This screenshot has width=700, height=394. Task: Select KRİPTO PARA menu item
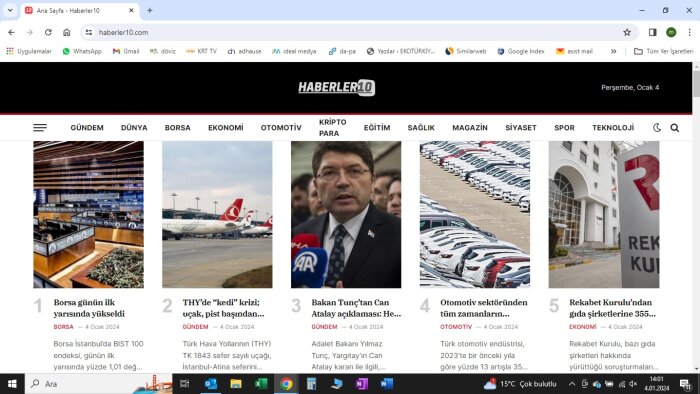click(333, 128)
